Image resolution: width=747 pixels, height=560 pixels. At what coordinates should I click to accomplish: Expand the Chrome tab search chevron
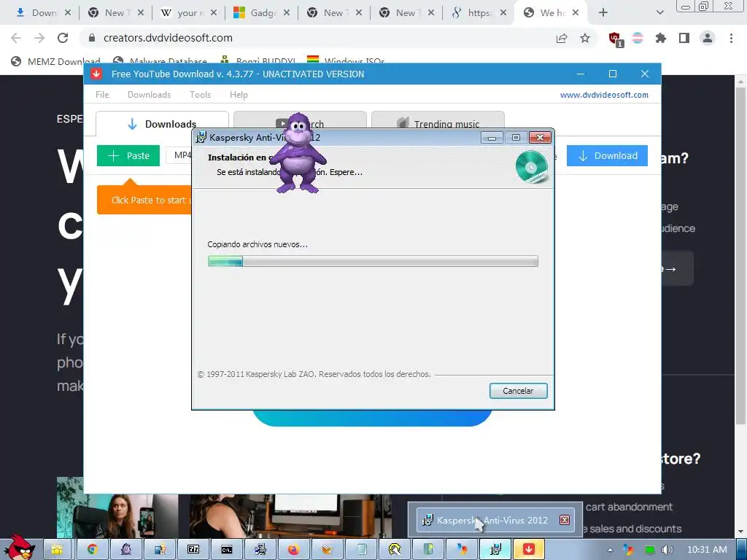[659, 13]
